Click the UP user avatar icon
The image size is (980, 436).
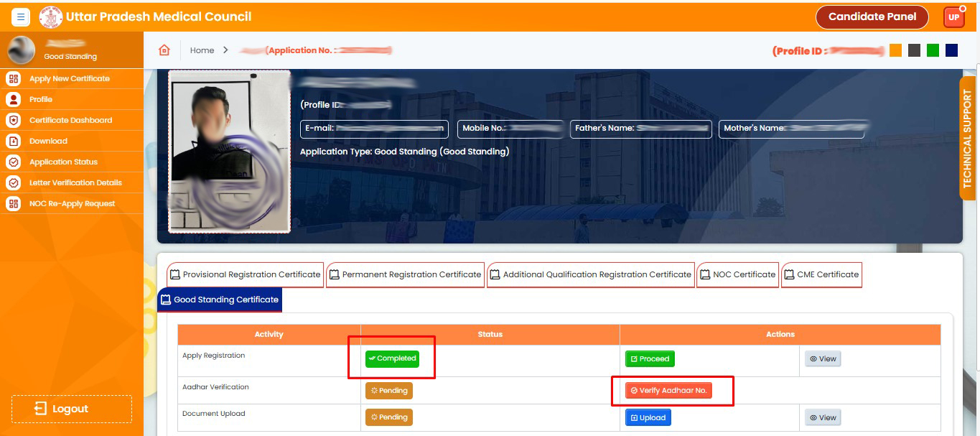point(953,17)
